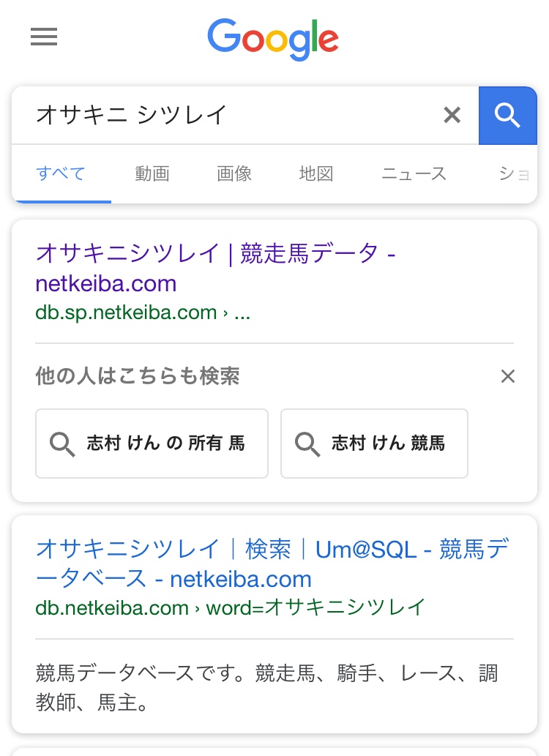The height and width of the screenshot is (756, 549).
Task: Show the ニュース results tab
Action: 414,173
